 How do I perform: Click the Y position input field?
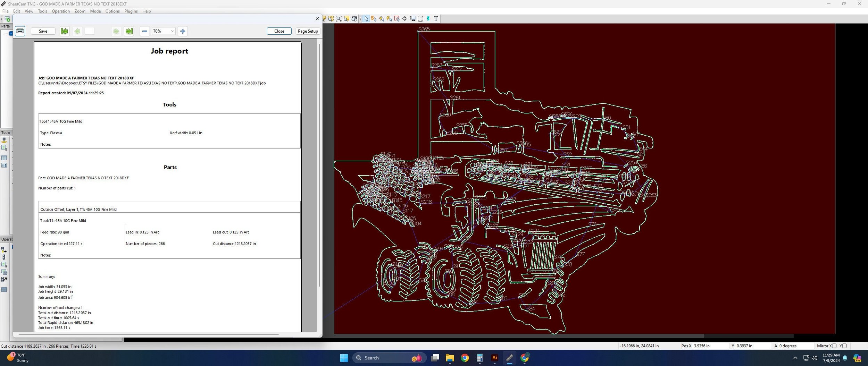[753, 346]
